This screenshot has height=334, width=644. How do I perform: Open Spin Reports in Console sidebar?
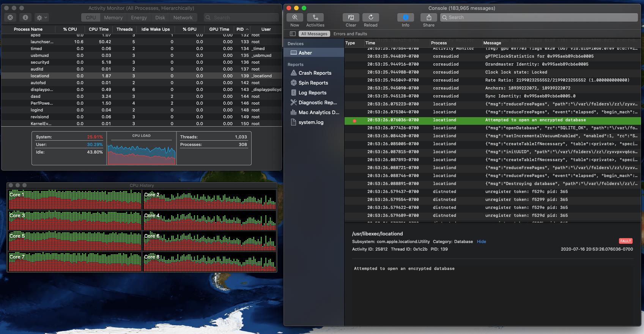tap(314, 83)
